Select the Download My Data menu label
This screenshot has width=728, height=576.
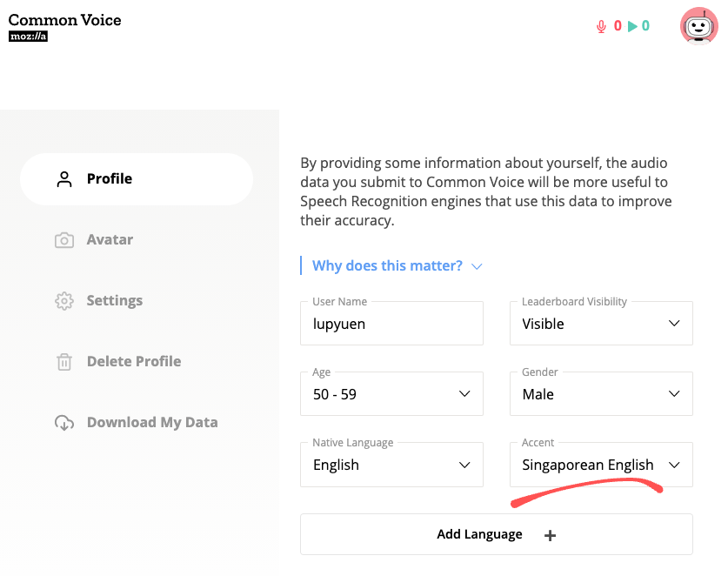[x=152, y=423]
